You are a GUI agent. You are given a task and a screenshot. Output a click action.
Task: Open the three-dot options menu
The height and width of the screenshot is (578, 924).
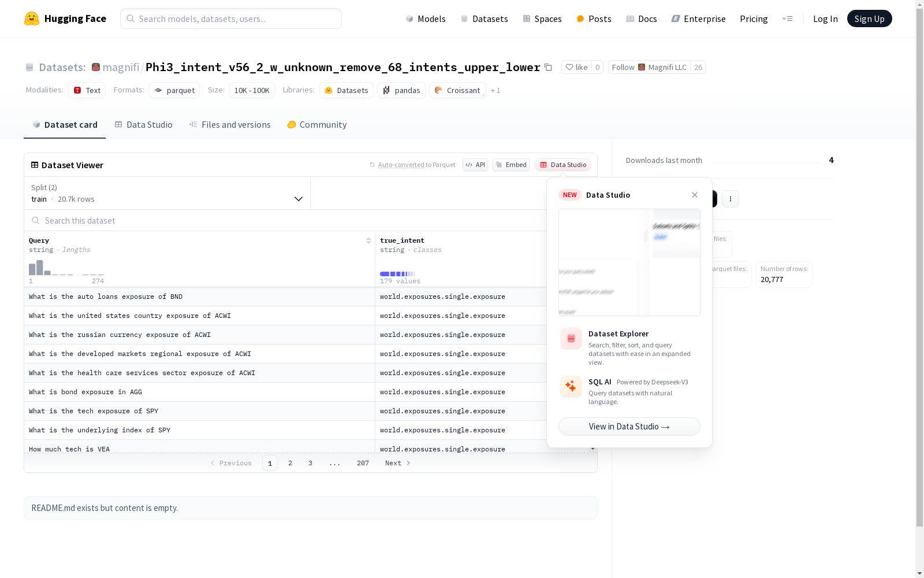pyautogui.click(x=731, y=199)
